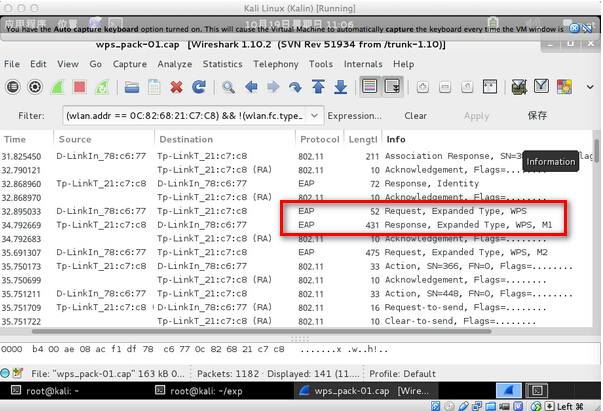Select the wps_pack-01.cap taskbar entry
The width and height of the screenshot is (603, 411).
click(364, 391)
